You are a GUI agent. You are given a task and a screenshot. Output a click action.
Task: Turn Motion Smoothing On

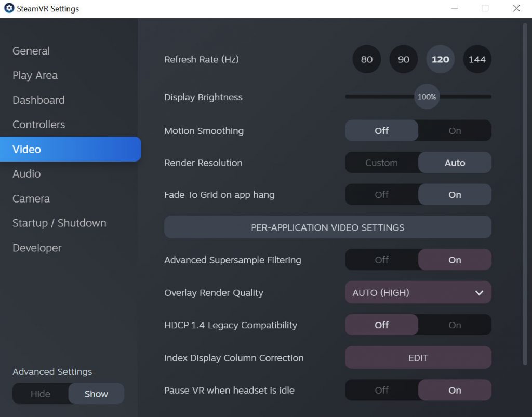455,131
